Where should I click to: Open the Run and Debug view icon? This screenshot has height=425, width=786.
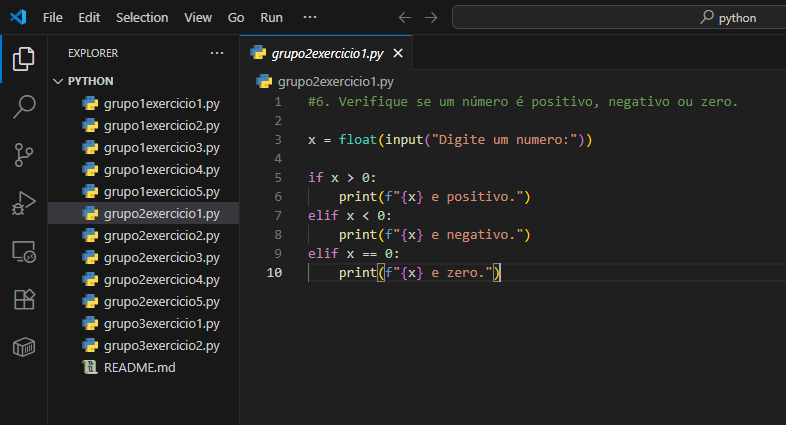click(24, 203)
